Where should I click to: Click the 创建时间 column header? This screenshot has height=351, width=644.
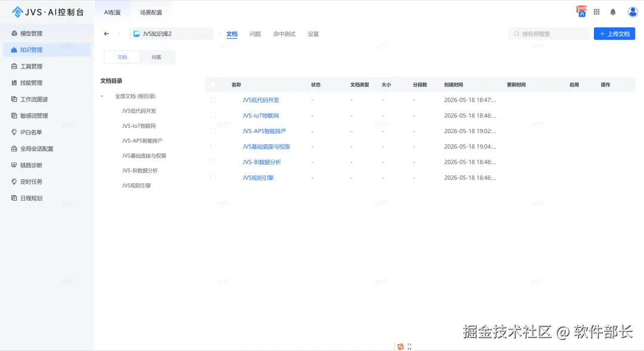pyautogui.click(x=453, y=85)
